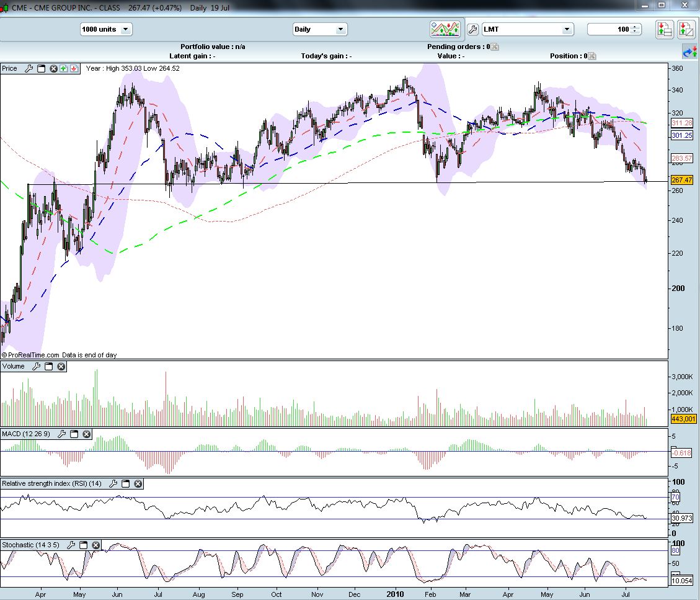The image size is (700, 600).
Task: Open Stochastic (14 3 5) settings wrench
Action: pyautogui.click(x=71, y=545)
